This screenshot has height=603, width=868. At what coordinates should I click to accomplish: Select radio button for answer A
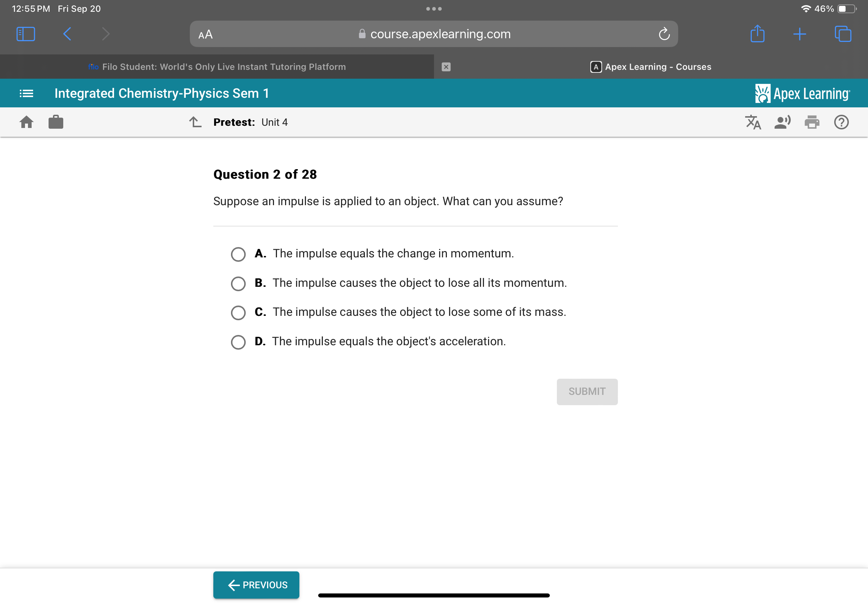tap(238, 253)
